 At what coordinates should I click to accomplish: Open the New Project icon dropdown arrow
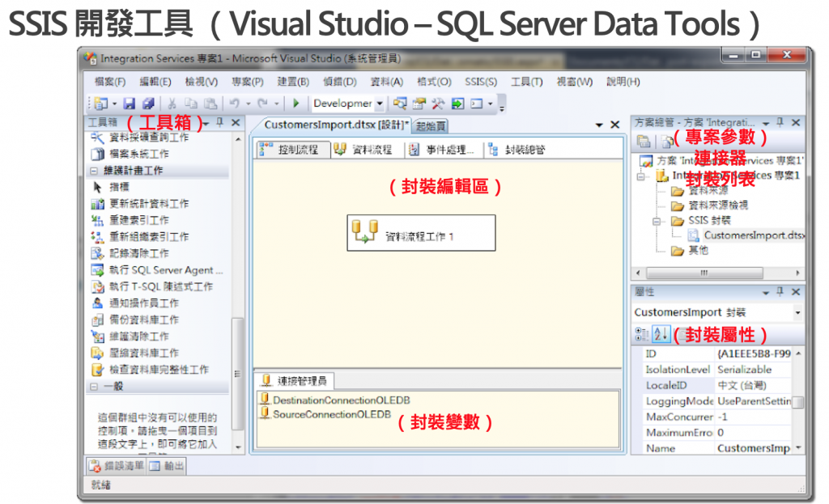[115, 104]
